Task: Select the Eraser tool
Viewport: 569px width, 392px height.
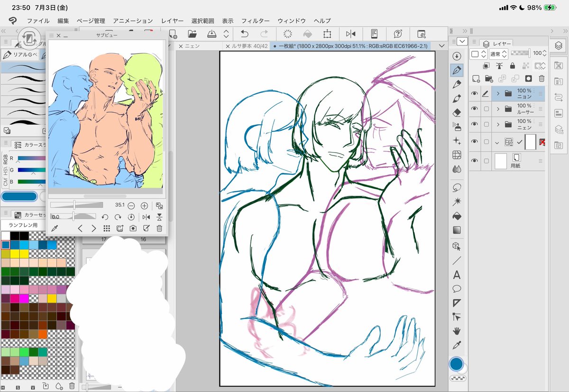Action: point(457,113)
